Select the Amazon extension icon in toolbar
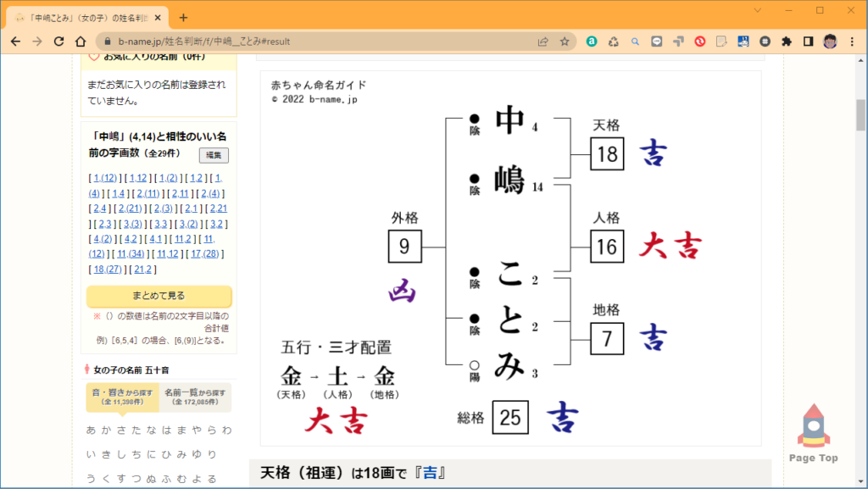The width and height of the screenshot is (868, 489). click(591, 39)
